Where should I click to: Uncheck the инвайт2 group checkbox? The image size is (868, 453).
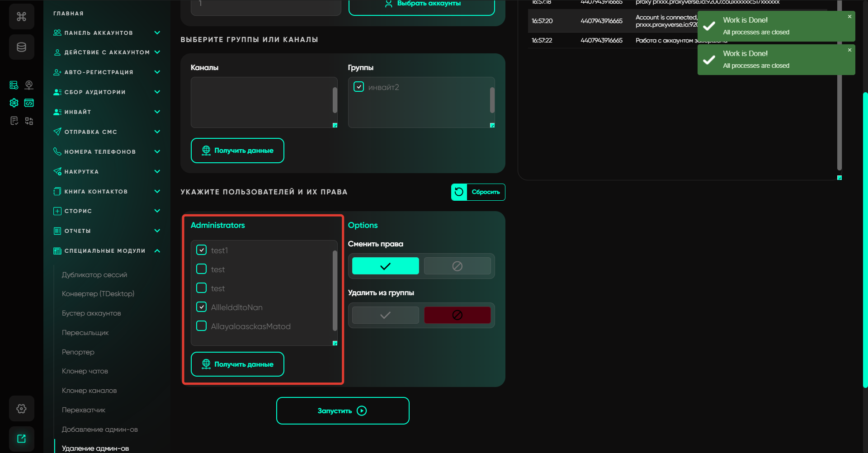click(359, 87)
